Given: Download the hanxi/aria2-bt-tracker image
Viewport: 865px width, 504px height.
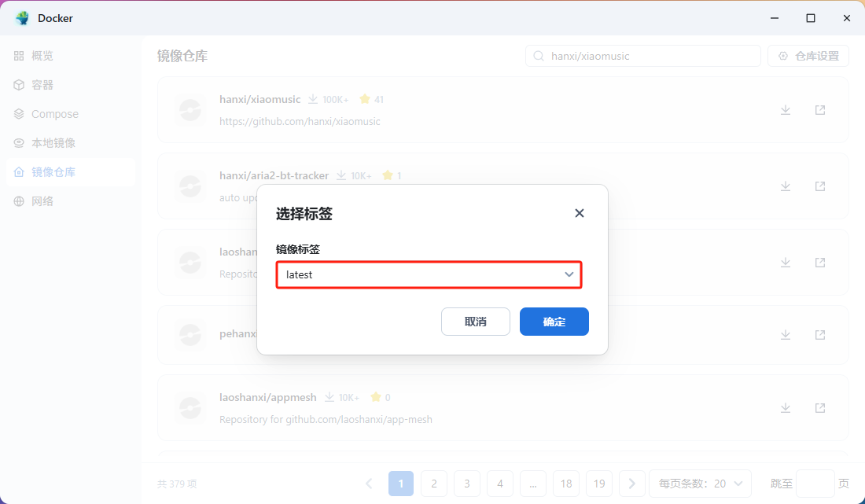Looking at the screenshot, I should (x=786, y=186).
